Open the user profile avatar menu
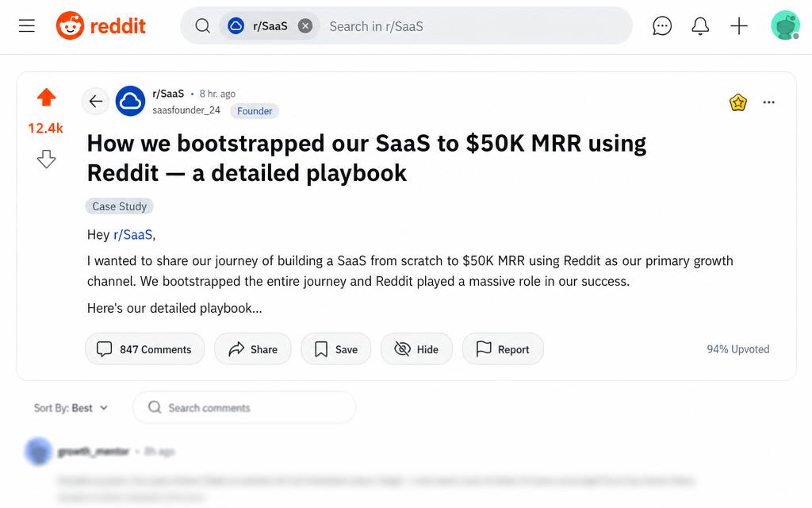The image size is (812, 508). (785, 25)
